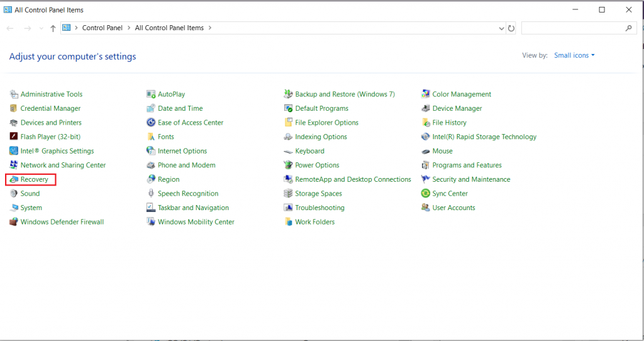Open the View by Small icons dropdown

click(x=574, y=55)
